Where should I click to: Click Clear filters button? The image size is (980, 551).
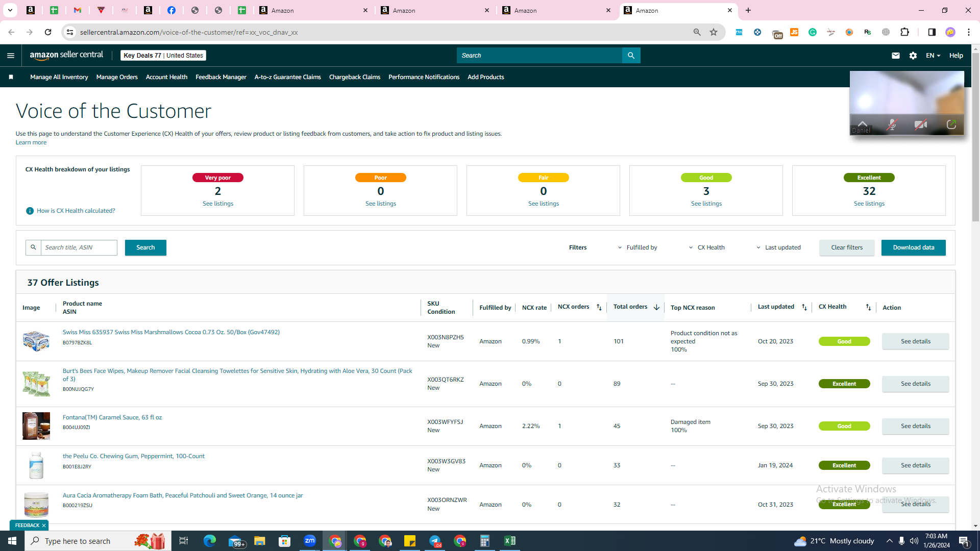pos(847,247)
